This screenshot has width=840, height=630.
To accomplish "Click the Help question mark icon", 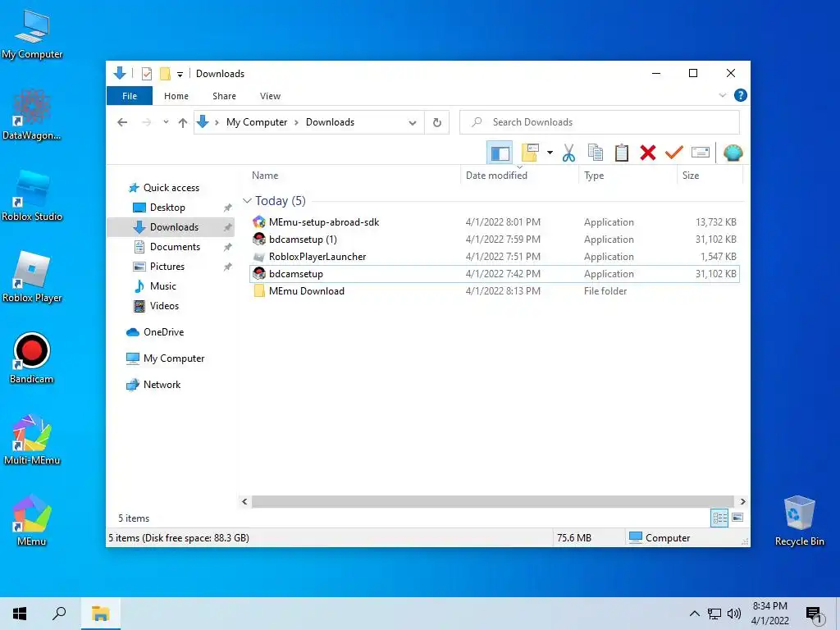I will pyautogui.click(x=741, y=95).
